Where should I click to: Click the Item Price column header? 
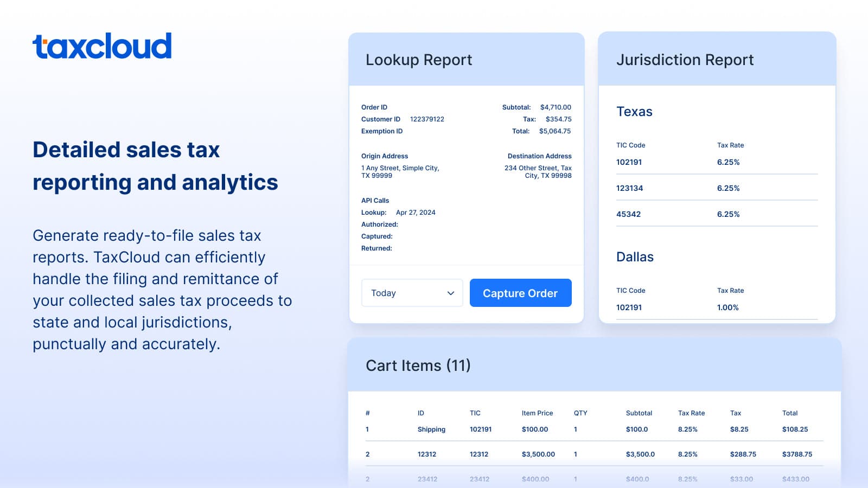click(537, 413)
